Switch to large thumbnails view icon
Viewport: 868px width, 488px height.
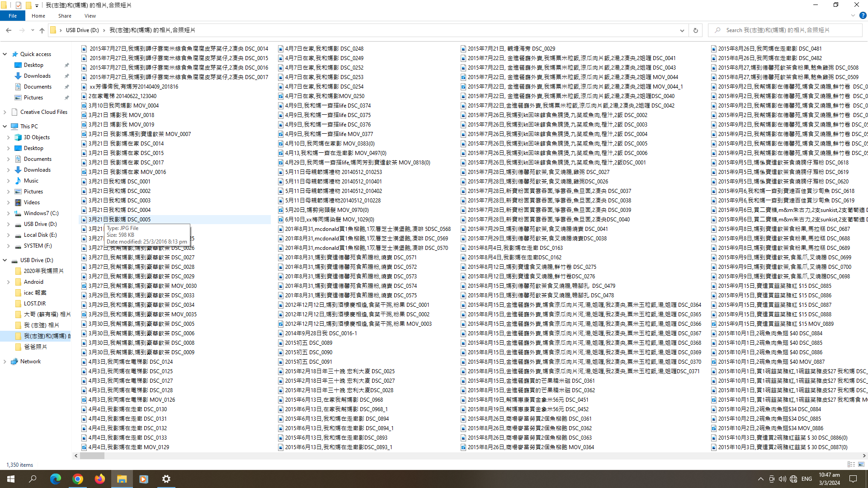[x=861, y=465]
